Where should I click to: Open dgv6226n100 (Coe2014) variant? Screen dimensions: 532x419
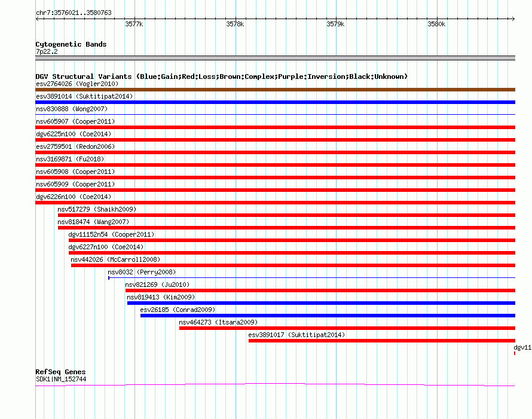tap(74, 197)
